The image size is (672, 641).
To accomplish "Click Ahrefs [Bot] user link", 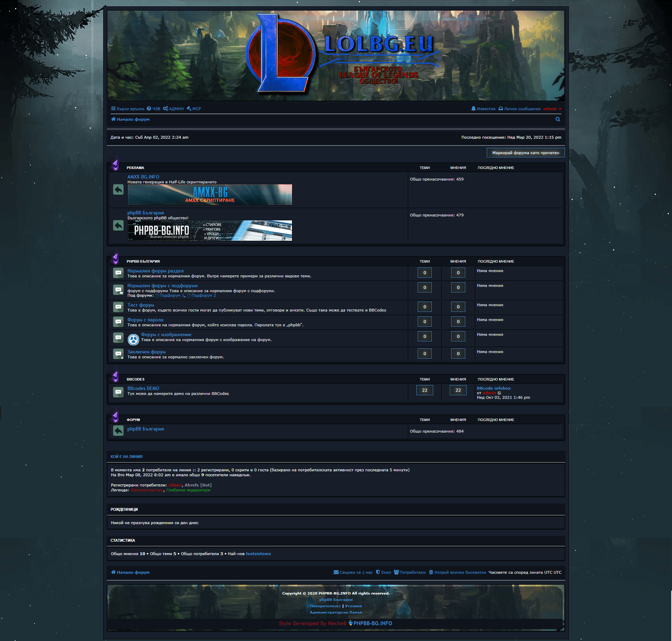I will 198,485.
